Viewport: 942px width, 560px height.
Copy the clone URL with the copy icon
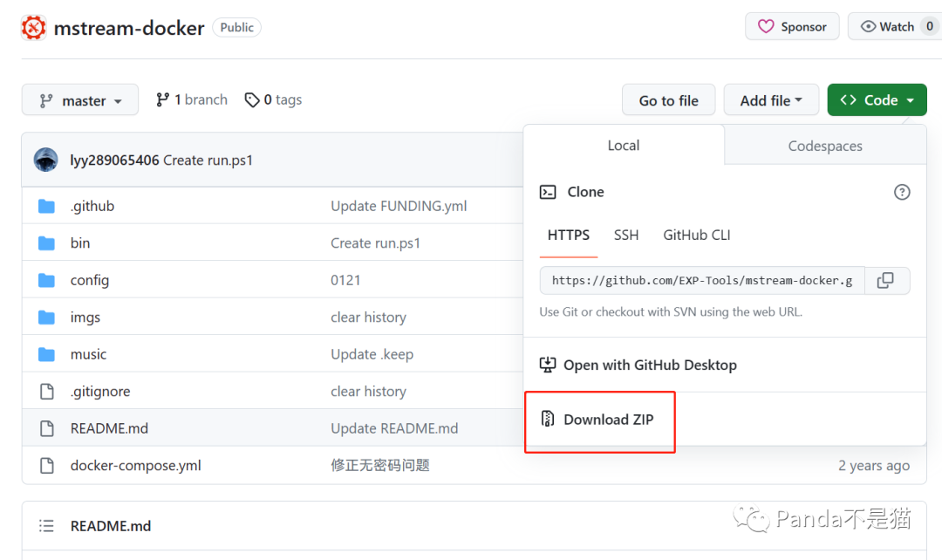(x=887, y=281)
